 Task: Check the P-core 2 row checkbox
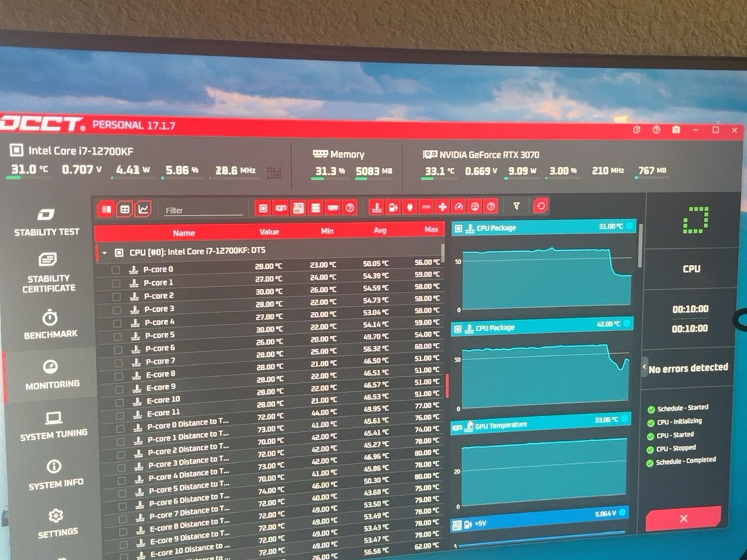coord(116,297)
